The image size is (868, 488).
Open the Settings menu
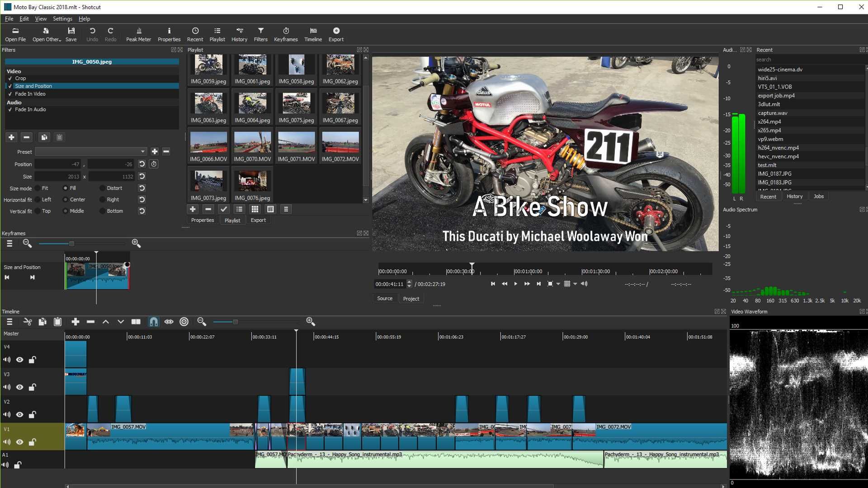pyautogui.click(x=62, y=19)
